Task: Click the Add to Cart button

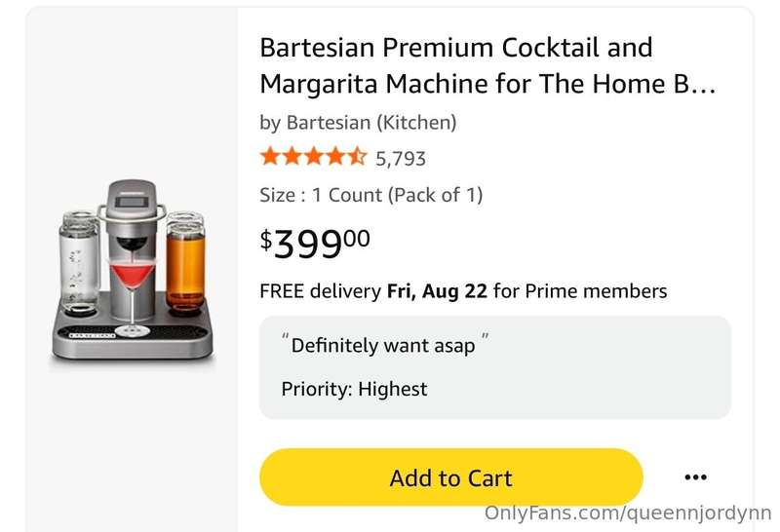Action: 450,477
